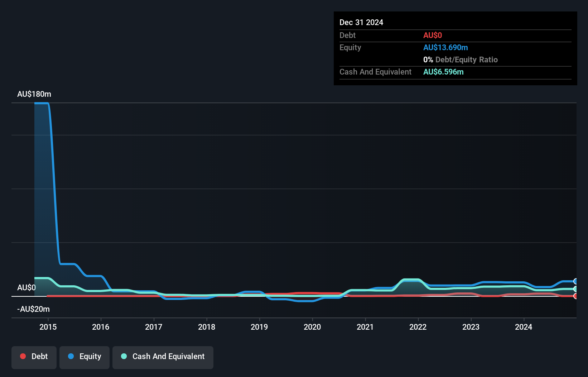Click the 2018 x-axis label
The image size is (588, 377).
207,327
